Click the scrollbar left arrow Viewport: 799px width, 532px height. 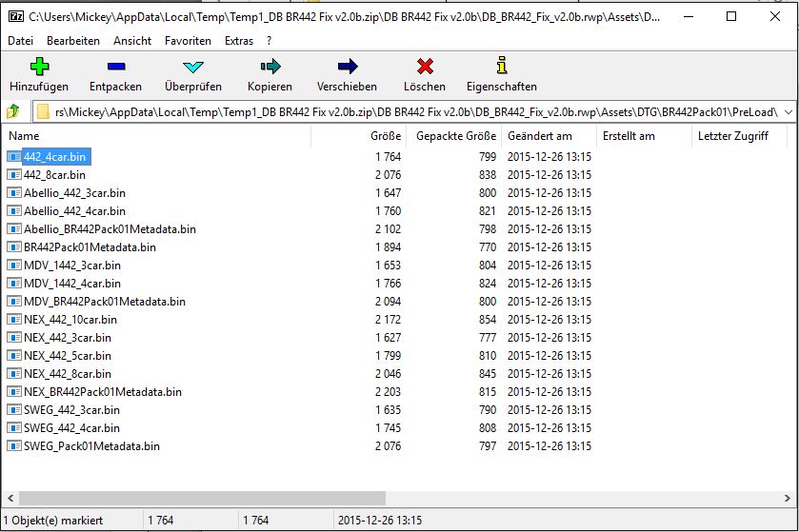[x=10, y=498]
